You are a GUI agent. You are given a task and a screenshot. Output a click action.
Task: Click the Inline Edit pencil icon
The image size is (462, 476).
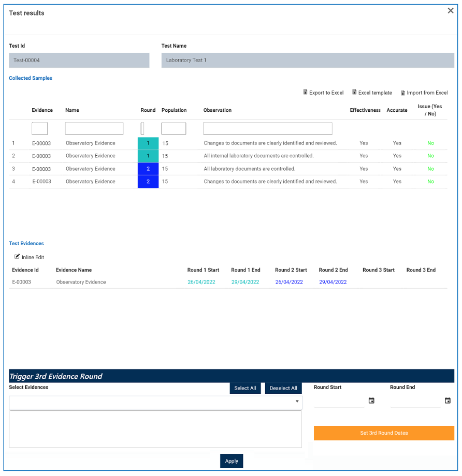tap(17, 257)
